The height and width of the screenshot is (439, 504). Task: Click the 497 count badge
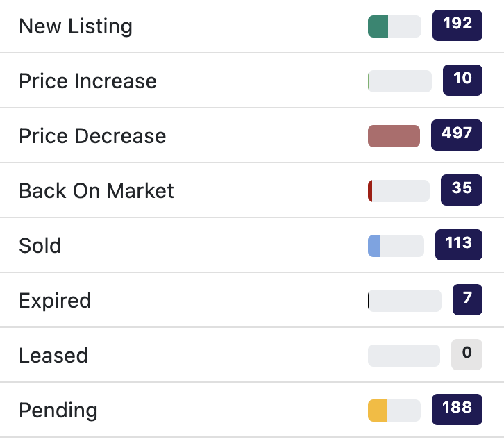tap(456, 135)
